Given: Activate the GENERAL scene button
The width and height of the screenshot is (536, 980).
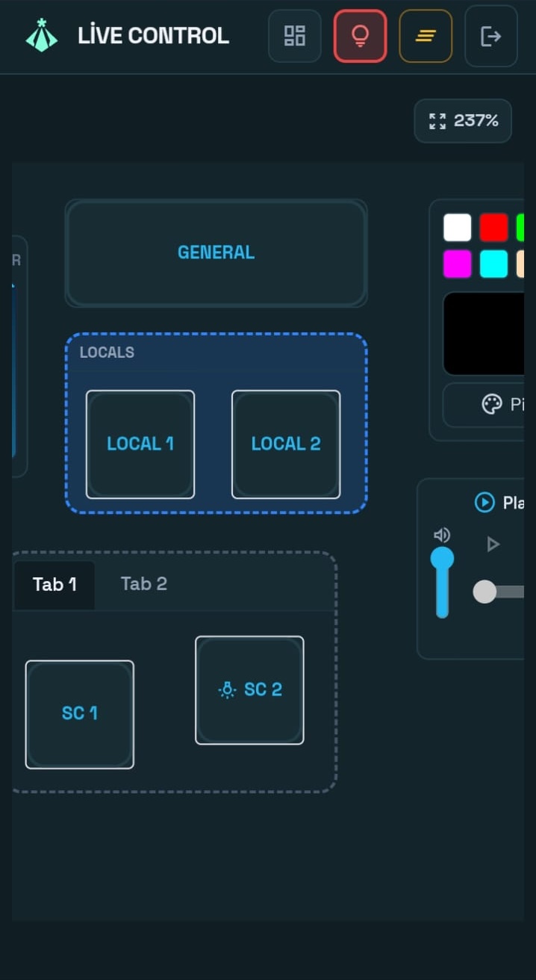Looking at the screenshot, I should point(216,252).
